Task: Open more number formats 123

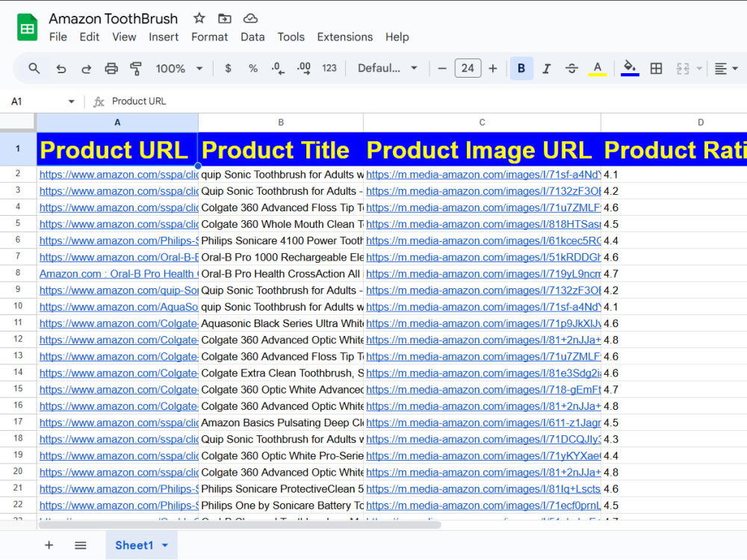Action: [x=329, y=68]
